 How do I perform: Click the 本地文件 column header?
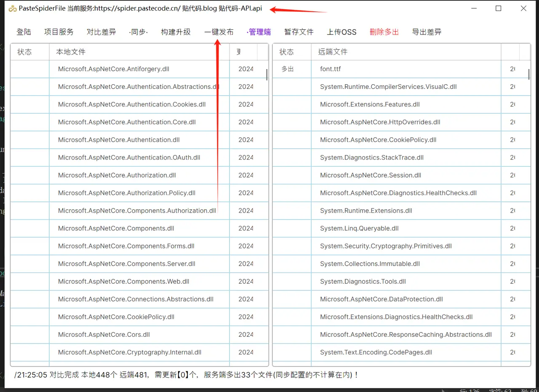tap(71, 52)
